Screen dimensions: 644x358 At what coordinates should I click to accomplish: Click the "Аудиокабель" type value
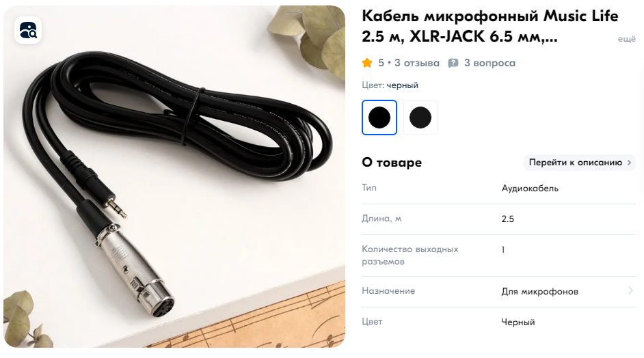pyautogui.click(x=530, y=189)
